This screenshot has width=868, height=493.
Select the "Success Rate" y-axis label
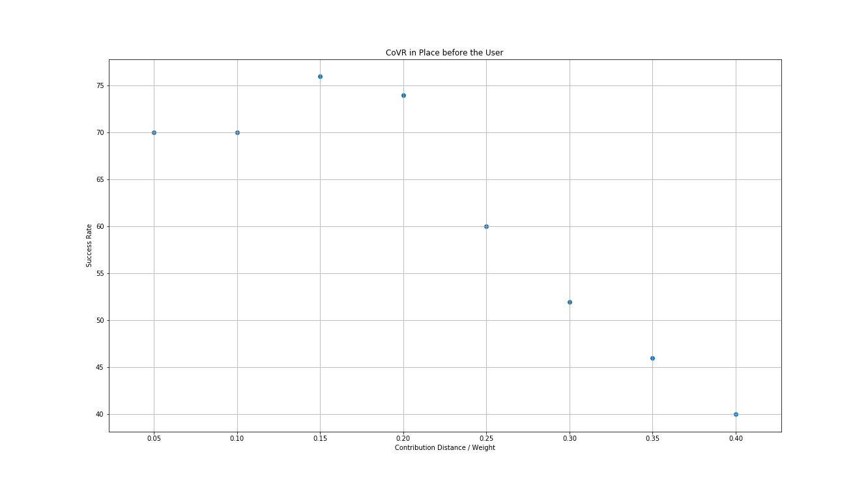pyautogui.click(x=89, y=245)
